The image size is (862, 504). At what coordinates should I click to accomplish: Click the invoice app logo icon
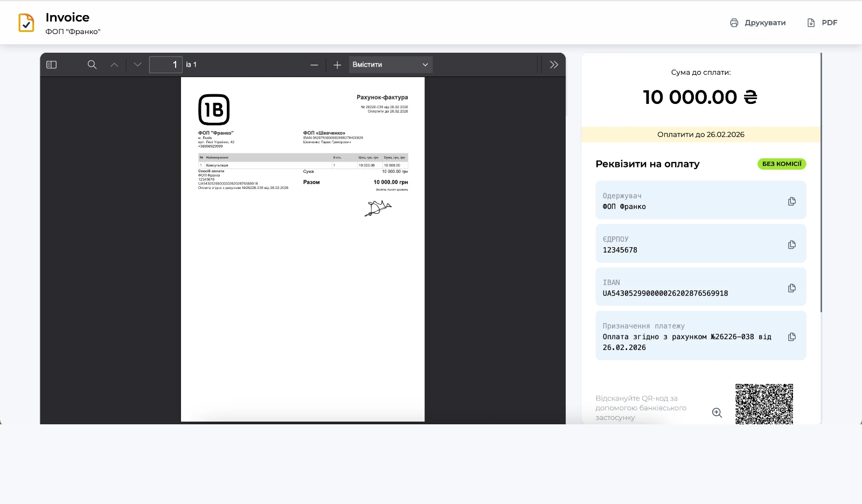pos(26,23)
